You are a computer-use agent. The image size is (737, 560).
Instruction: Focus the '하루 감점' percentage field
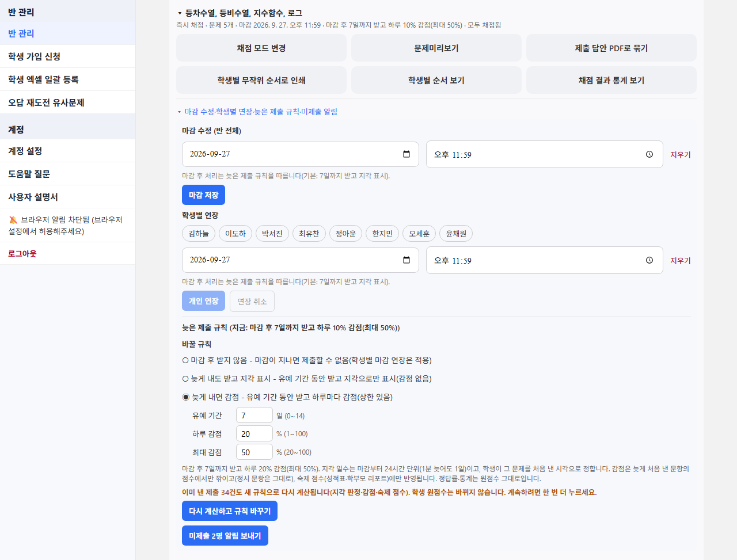pos(254,434)
